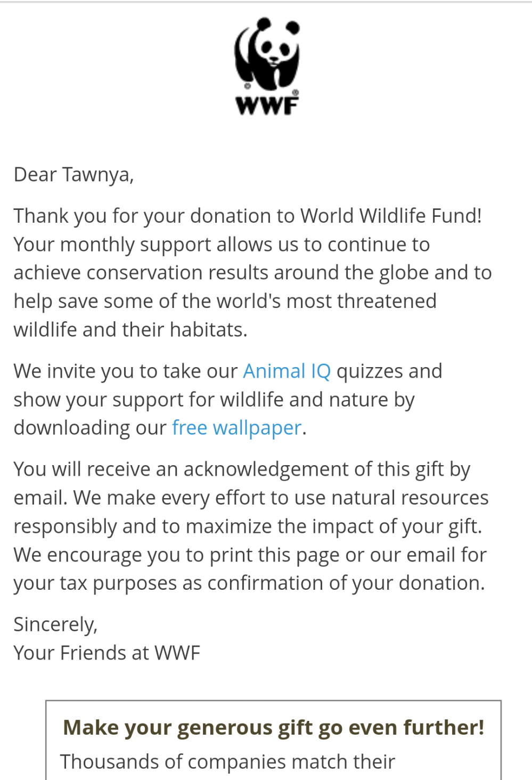This screenshot has width=532, height=780.
Task: Click the 'achieve conservation results' text line
Action: click(x=252, y=273)
